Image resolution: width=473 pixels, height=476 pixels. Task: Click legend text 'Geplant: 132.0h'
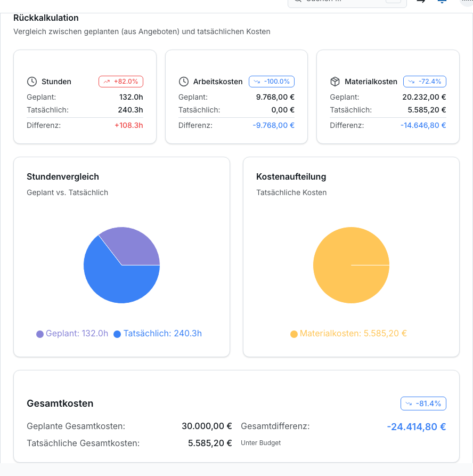[77, 333]
